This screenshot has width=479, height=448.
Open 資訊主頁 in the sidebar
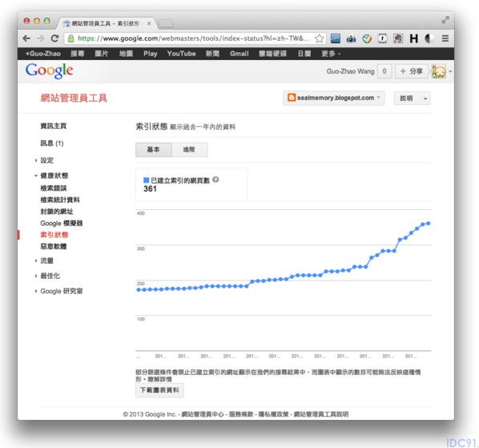(54, 126)
